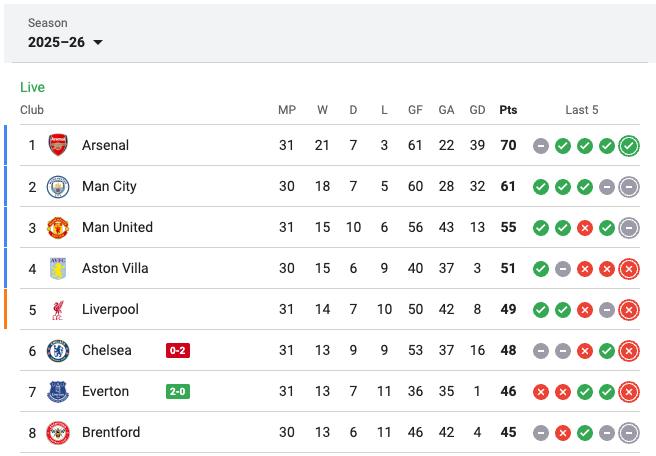Click the green Live label
Image resolution: width=656 pixels, height=456 pixels.
tap(32, 87)
